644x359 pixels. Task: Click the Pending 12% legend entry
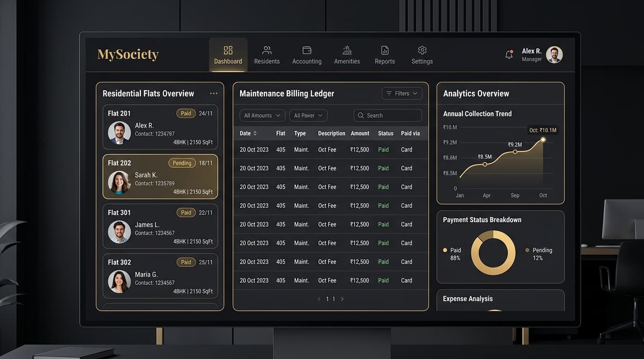pos(539,254)
